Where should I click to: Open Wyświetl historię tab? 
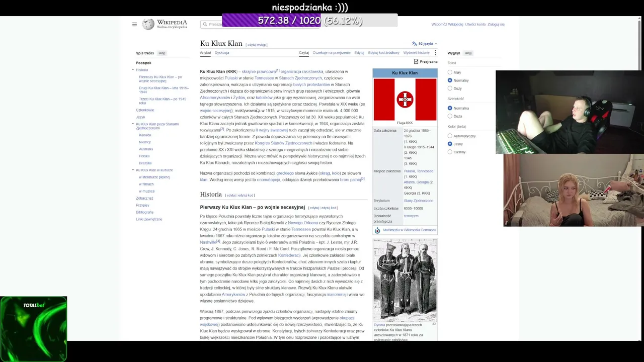pos(416,53)
